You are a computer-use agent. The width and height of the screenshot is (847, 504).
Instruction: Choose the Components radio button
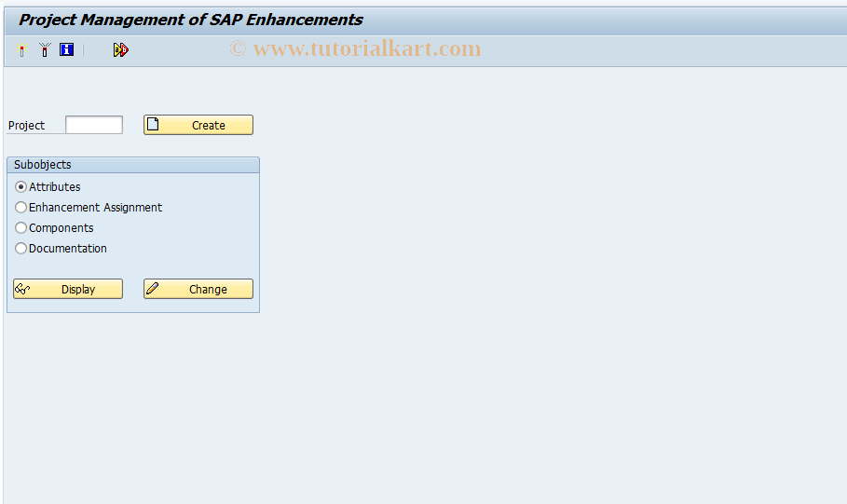[x=21, y=228]
